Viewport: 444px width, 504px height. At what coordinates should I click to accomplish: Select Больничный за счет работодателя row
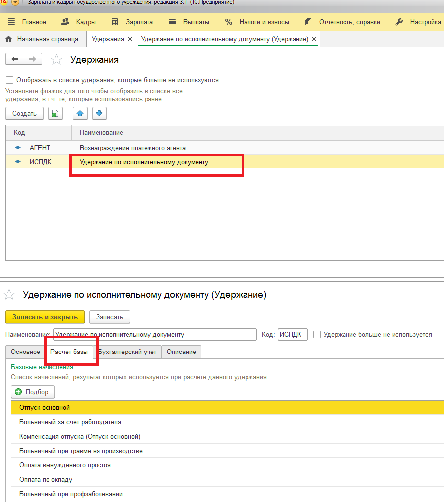click(x=228, y=422)
